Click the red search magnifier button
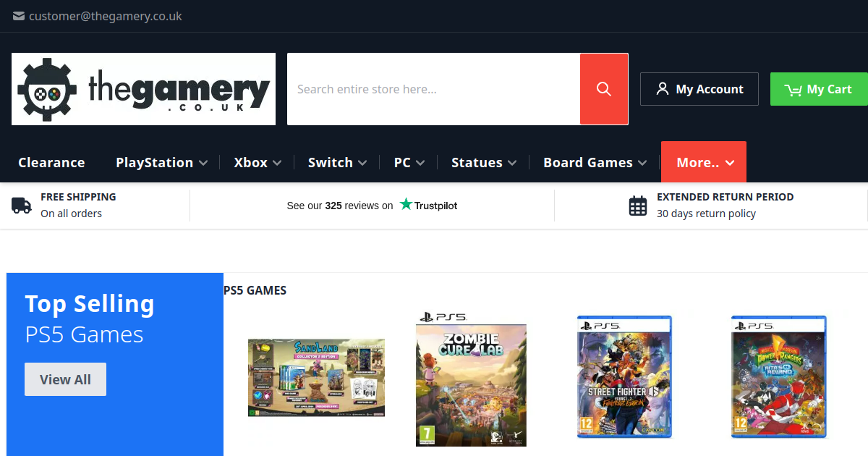 (x=604, y=89)
